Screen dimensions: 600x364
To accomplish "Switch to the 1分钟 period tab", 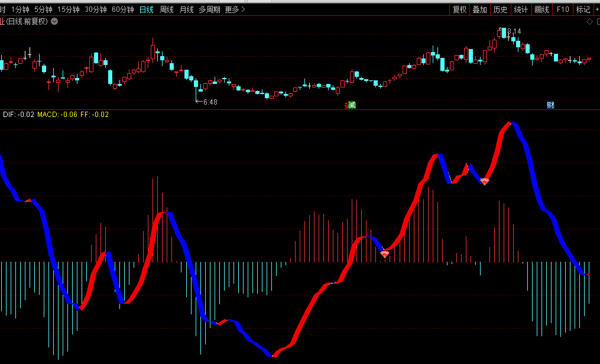I will click(x=20, y=9).
